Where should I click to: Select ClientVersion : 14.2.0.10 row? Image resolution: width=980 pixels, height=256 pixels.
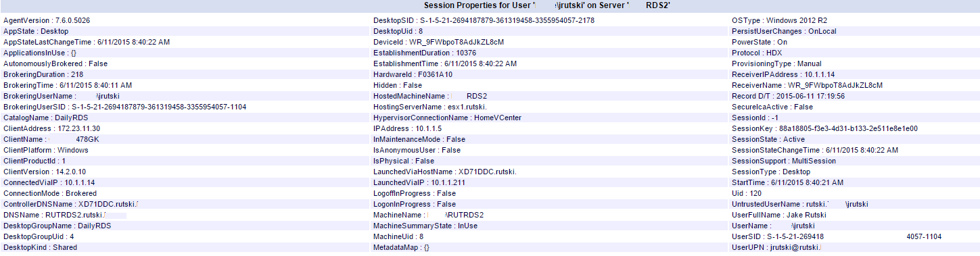[45, 172]
